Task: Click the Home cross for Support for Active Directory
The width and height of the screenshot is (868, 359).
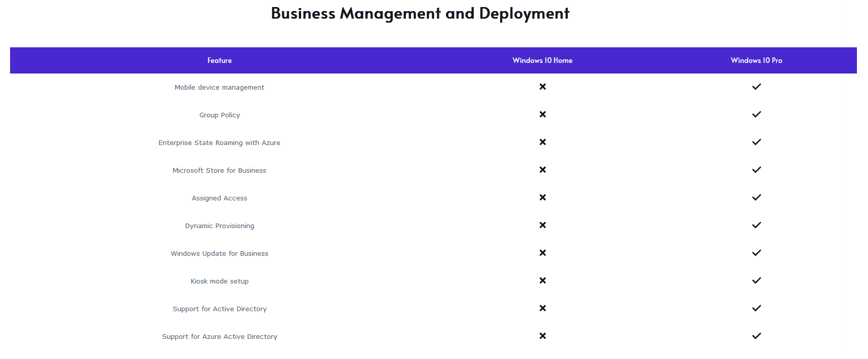Action: pyautogui.click(x=542, y=308)
